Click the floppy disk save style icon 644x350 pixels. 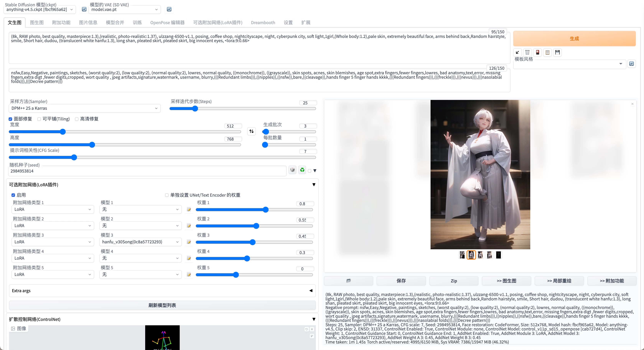(557, 52)
